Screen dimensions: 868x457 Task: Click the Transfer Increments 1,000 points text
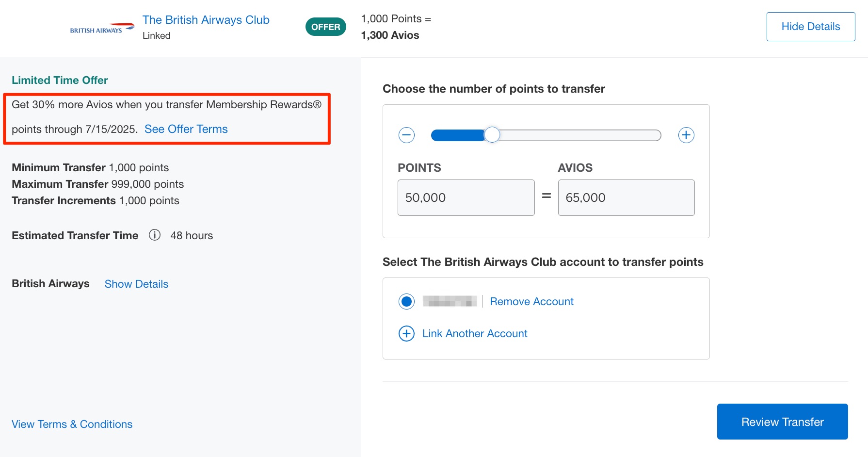pos(96,200)
